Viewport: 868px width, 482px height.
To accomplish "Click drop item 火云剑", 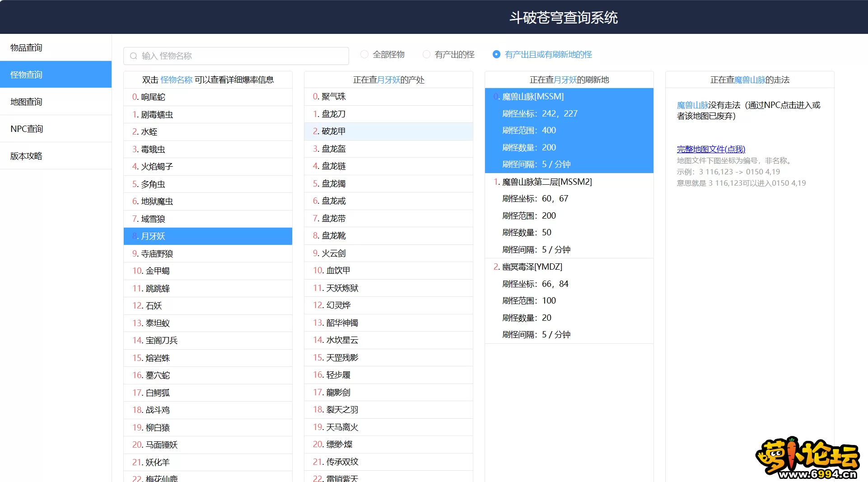I will point(388,253).
